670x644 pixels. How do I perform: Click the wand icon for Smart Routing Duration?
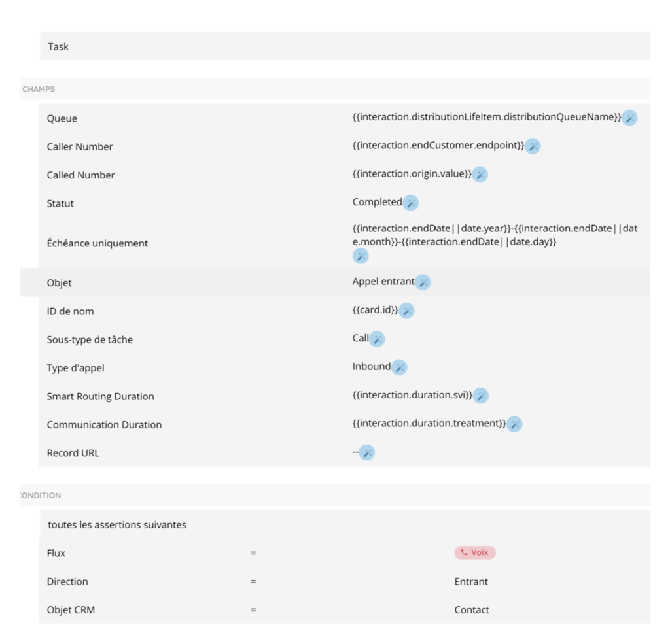pyautogui.click(x=481, y=396)
